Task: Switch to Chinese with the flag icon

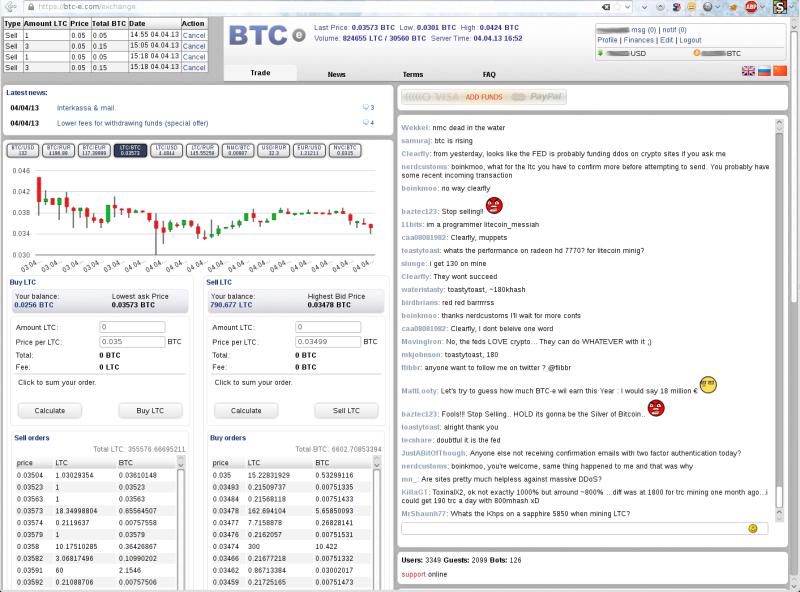Action: click(x=780, y=70)
